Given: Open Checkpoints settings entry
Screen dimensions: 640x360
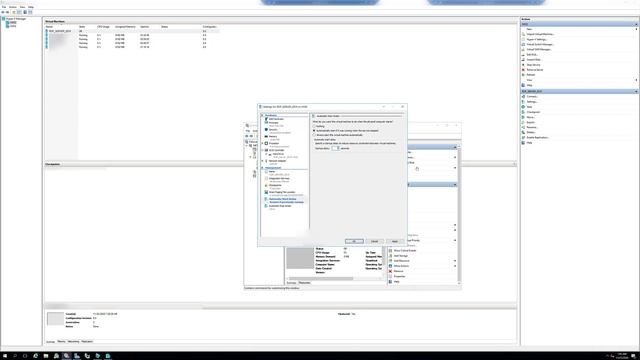Looking at the screenshot, I should click(275, 185).
